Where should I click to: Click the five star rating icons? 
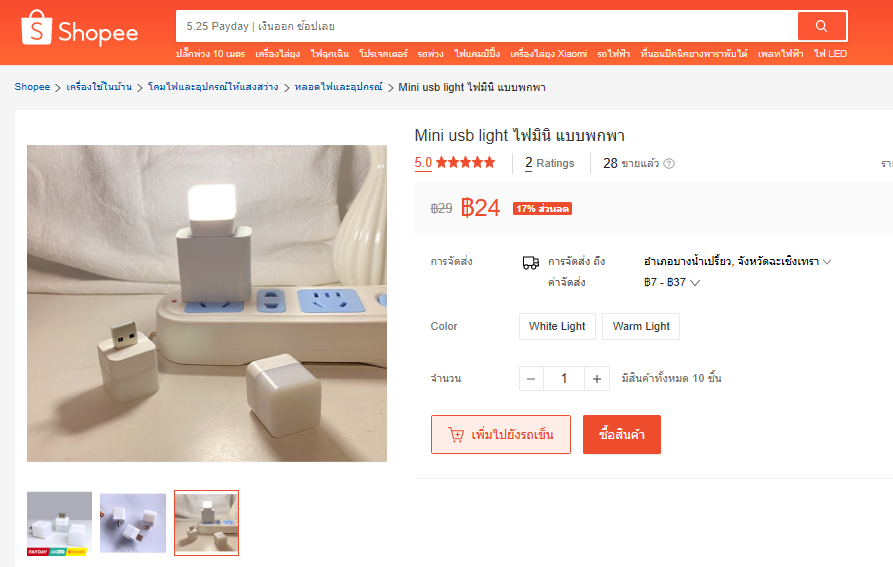click(466, 163)
